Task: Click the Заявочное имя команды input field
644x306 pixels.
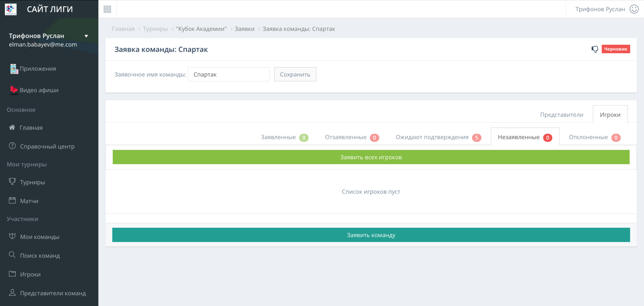Action: click(229, 74)
